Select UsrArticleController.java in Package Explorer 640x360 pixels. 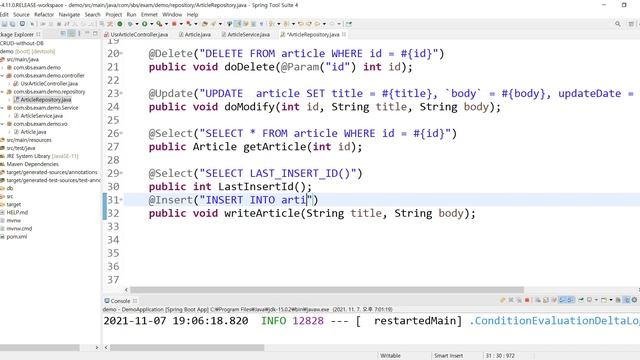coord(49,83)
